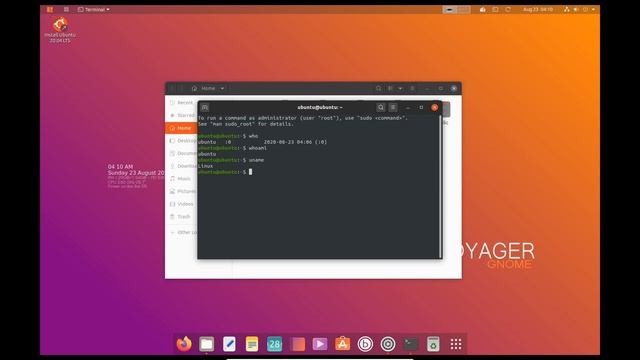Launch the purple video player dock icon

pos(320,344)
